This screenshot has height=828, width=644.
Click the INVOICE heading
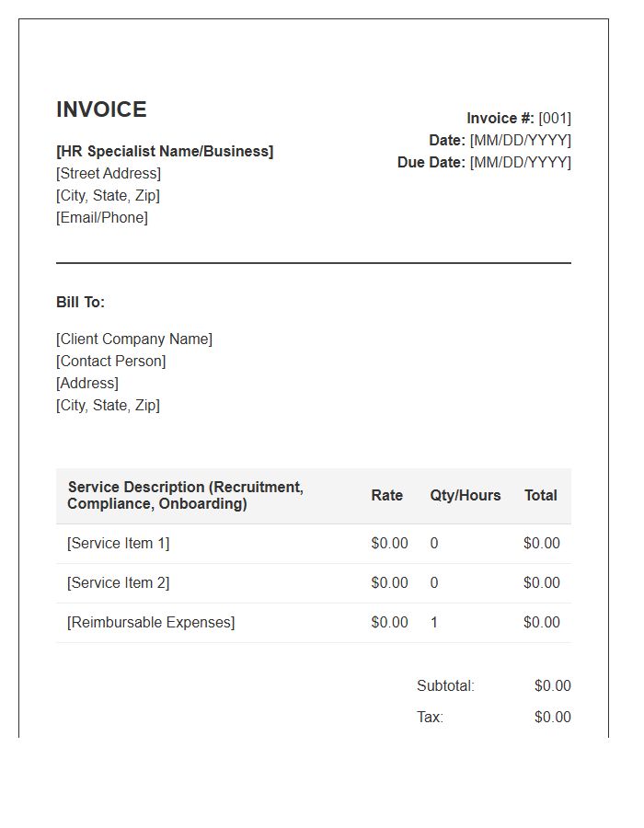101,109
